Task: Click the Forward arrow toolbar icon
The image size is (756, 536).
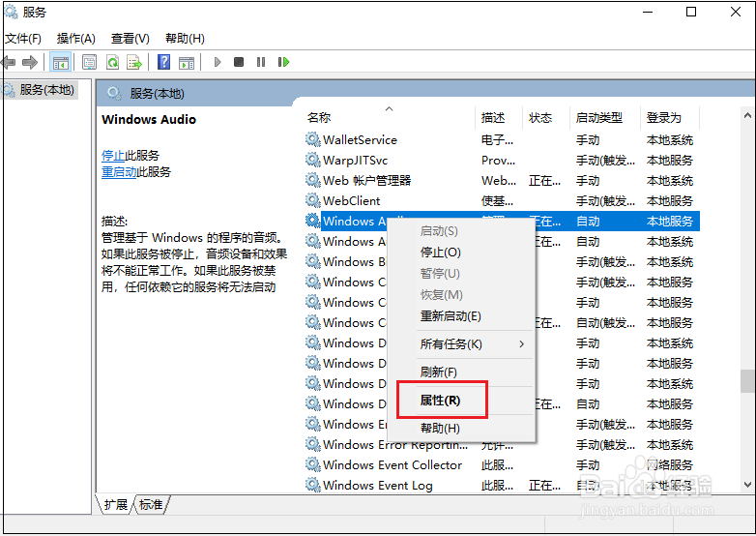Action: [x=30, y=62]
